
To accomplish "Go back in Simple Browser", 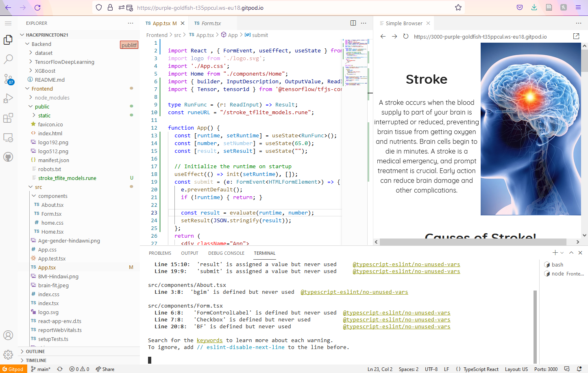I will pyautogui.click(x=383, y=36).
